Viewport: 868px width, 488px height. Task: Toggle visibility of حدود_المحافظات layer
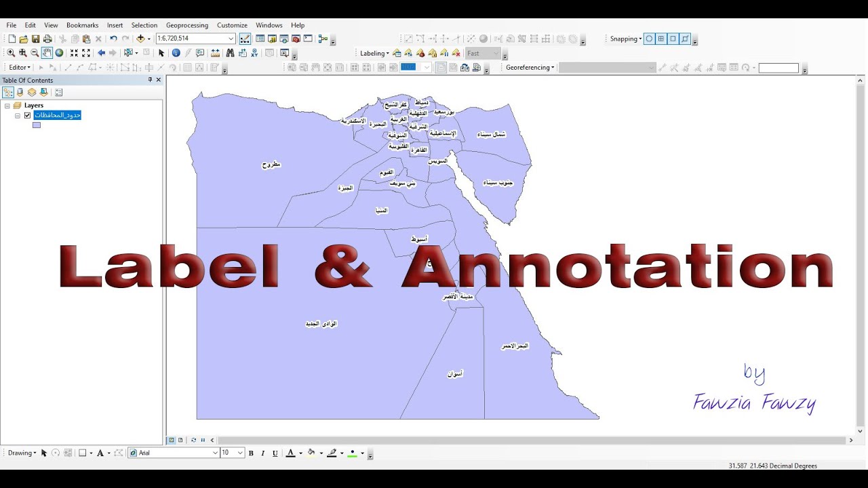[28, 115]
